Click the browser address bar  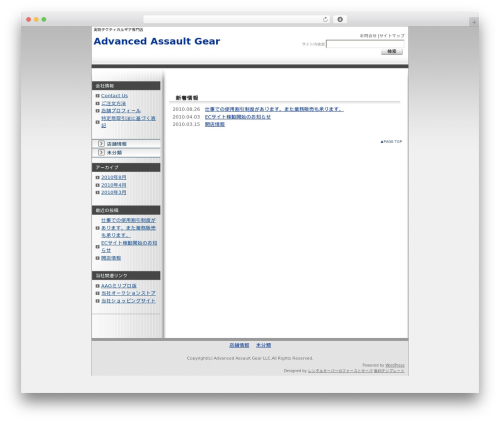click(236, 19)
